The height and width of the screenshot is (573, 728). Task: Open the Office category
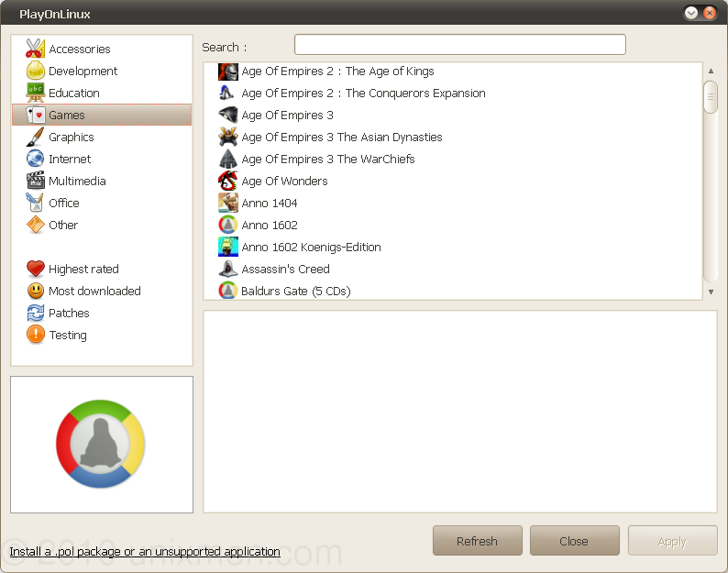click(102, 203)
